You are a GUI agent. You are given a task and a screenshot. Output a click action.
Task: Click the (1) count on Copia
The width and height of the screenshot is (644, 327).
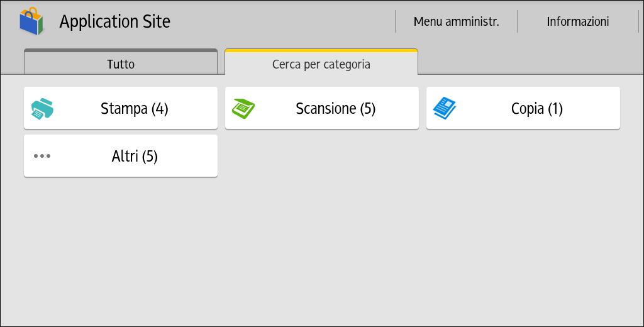pos(555,109)
